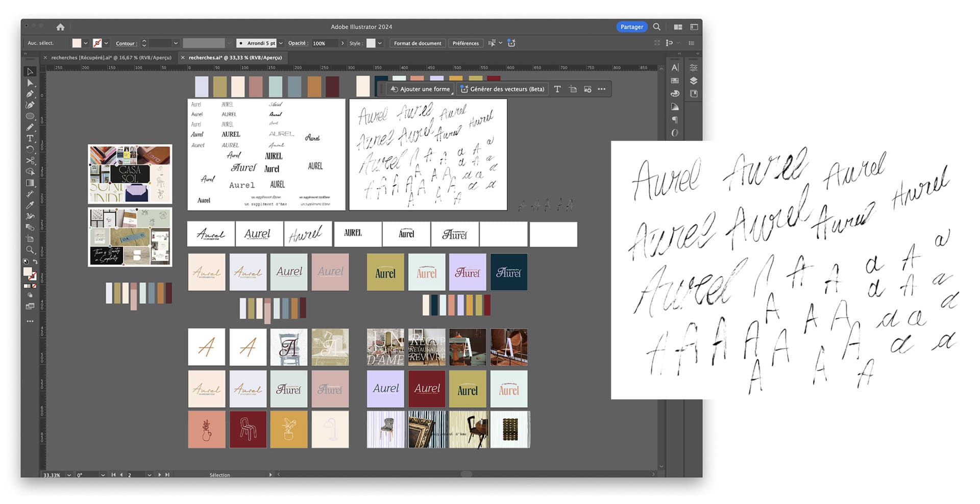Switch to recherches [Récupéré].ai tab

point(111,58)
